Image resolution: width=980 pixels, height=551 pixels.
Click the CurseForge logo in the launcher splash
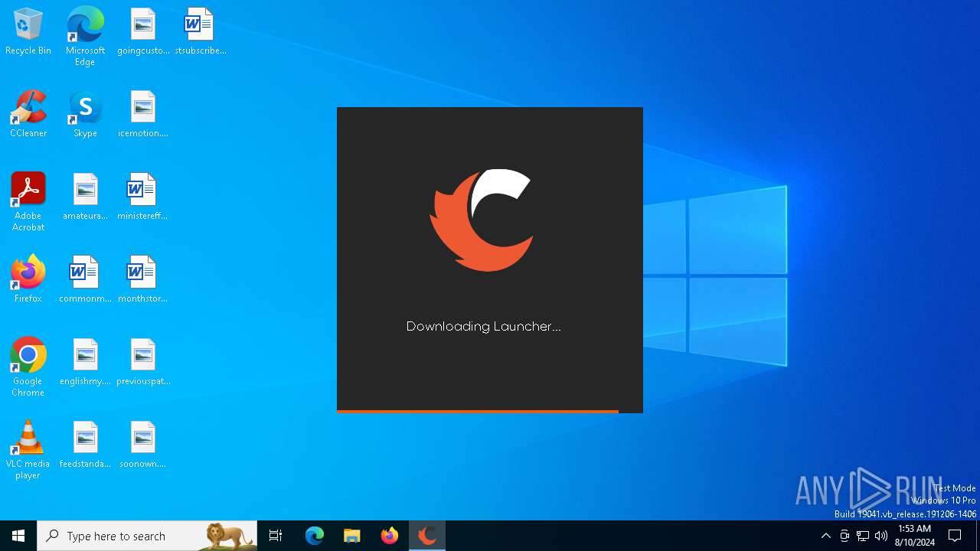point(481,220)
